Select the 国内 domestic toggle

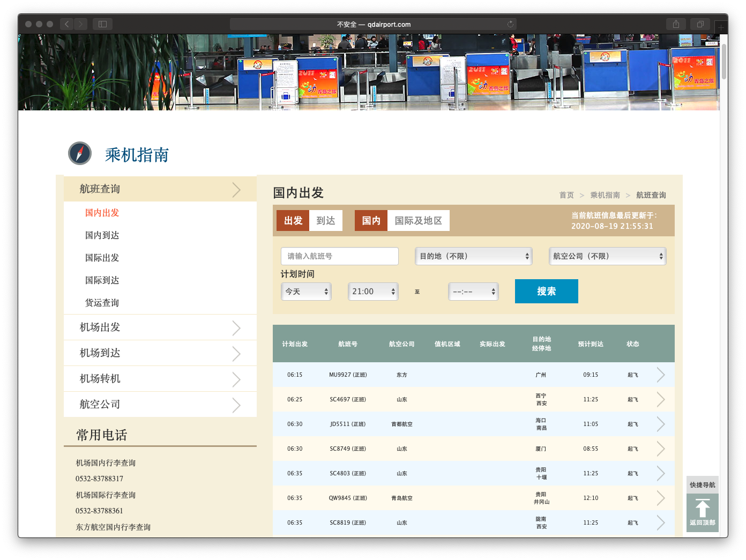pyautogui.click(x=370, y=220)
